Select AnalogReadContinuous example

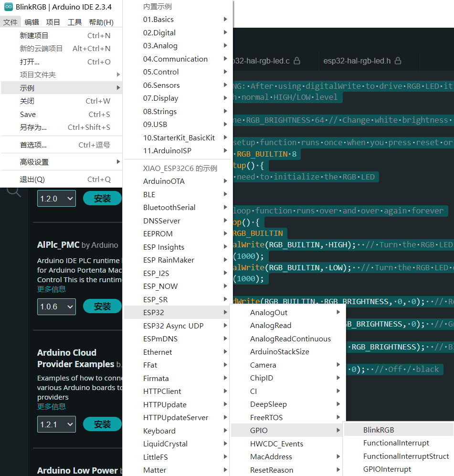pos(287,338)
